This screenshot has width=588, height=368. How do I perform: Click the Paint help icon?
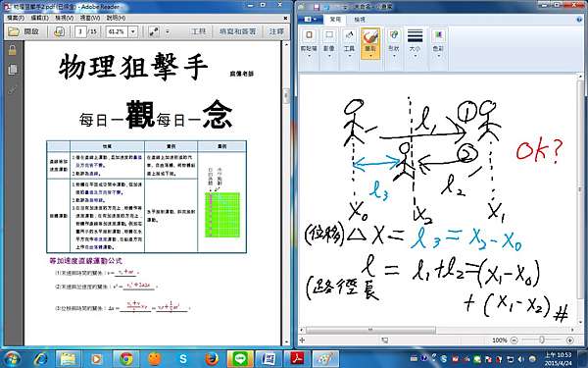pyautogui.click(x=579, y=20)
